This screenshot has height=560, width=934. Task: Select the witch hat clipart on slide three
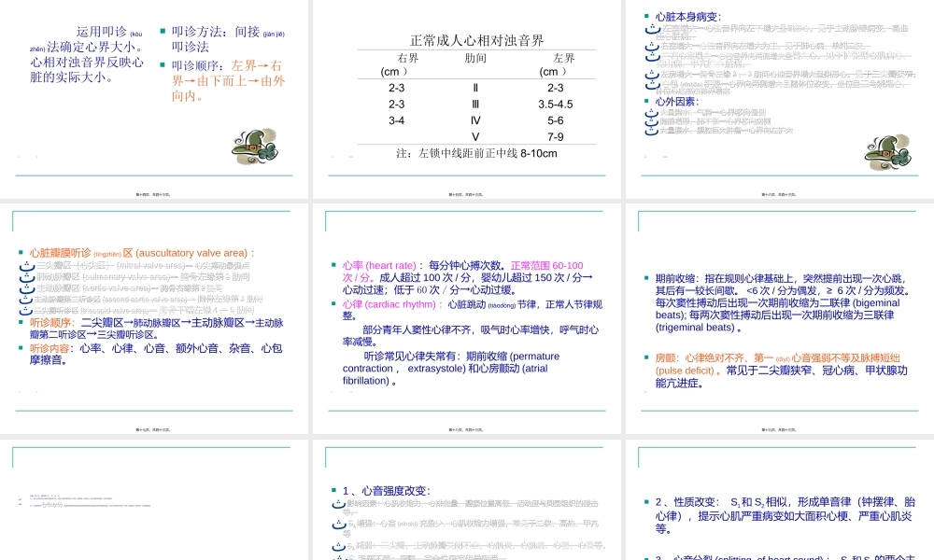pyautogui.click(x=887, y=147)
